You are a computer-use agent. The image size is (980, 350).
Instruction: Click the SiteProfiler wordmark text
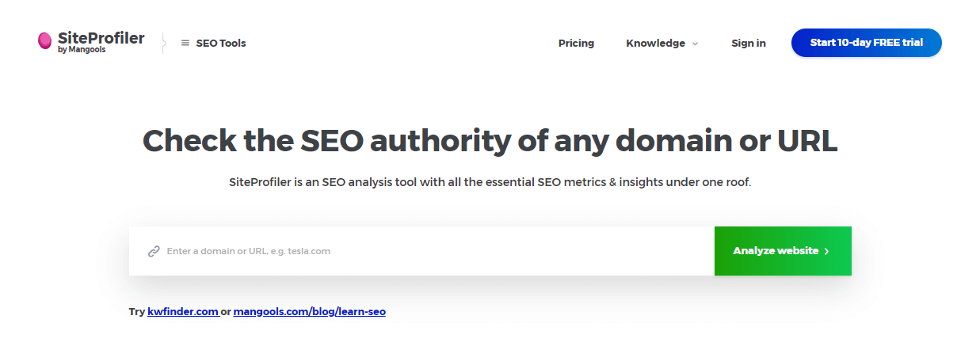(101, 37)
